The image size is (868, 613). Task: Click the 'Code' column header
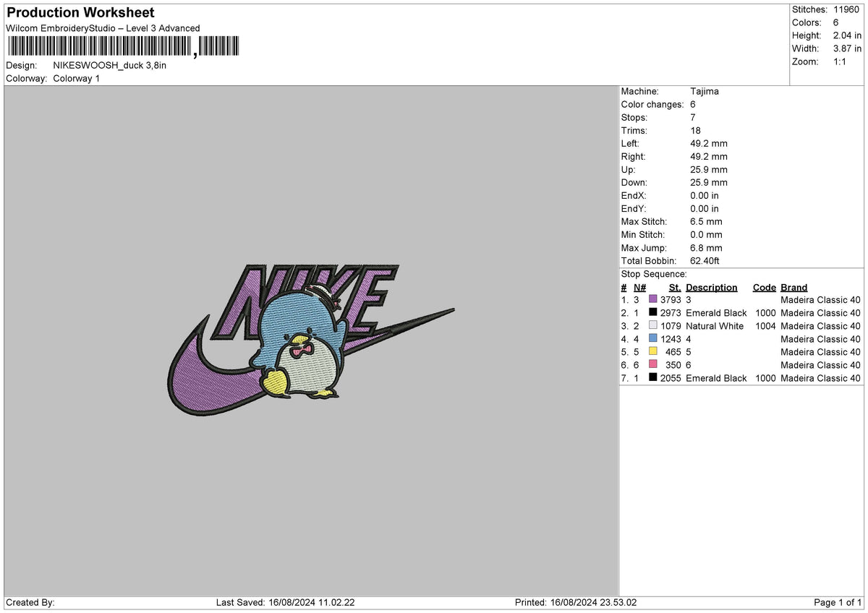[765, 287]
